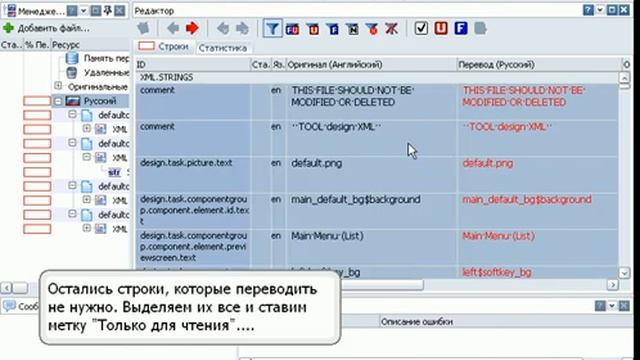Screen dimensions: 640x360
Task: Sort by the ID column header
Action: coord(193,64)
